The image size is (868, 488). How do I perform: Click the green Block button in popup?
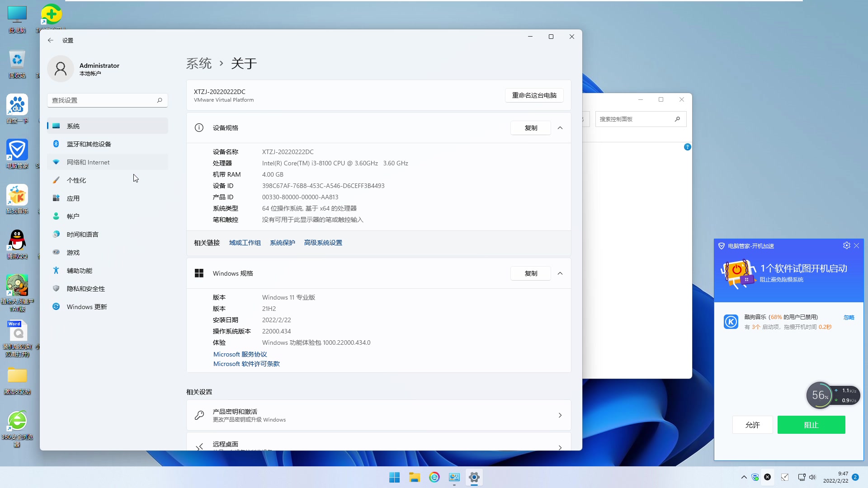click(x=811, y=425)
